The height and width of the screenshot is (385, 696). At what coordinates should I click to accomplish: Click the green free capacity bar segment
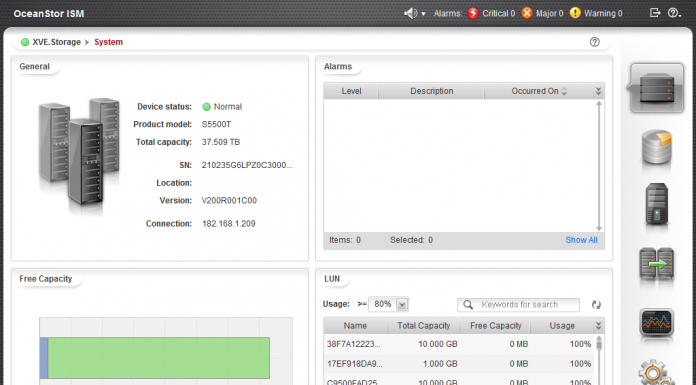[x=158, y=358]
